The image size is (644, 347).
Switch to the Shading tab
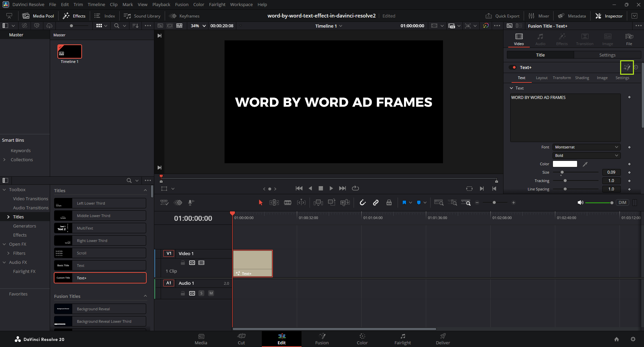click(582, 78)
